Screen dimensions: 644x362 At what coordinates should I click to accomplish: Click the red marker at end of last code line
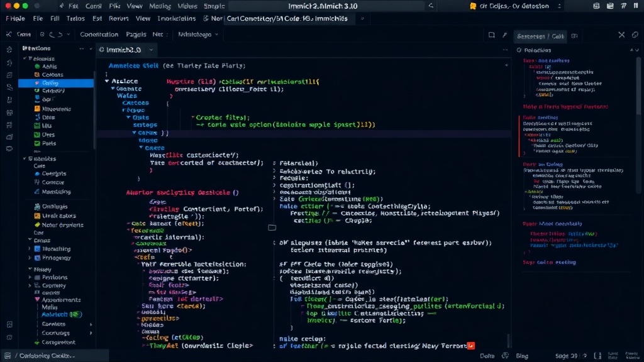470,346
